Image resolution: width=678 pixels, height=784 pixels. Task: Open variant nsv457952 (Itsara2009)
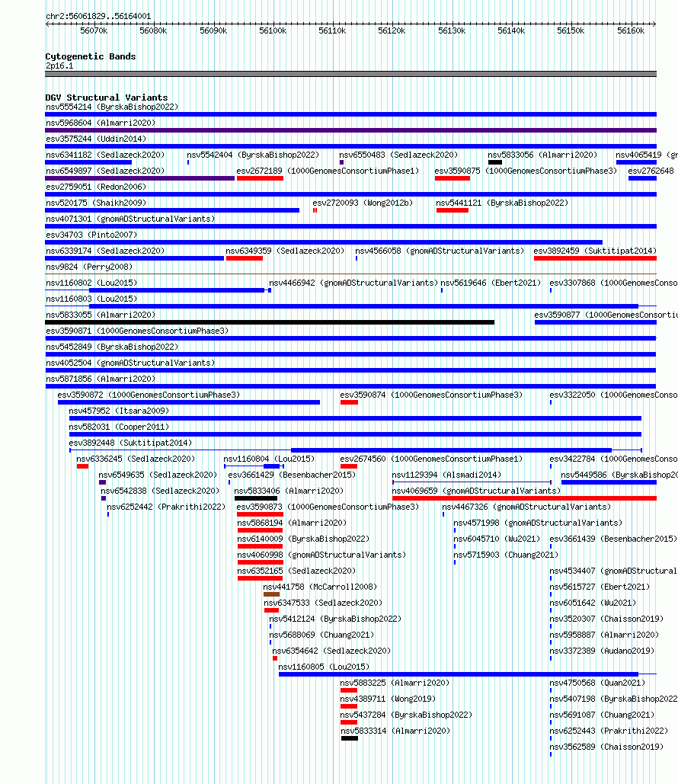119,411
